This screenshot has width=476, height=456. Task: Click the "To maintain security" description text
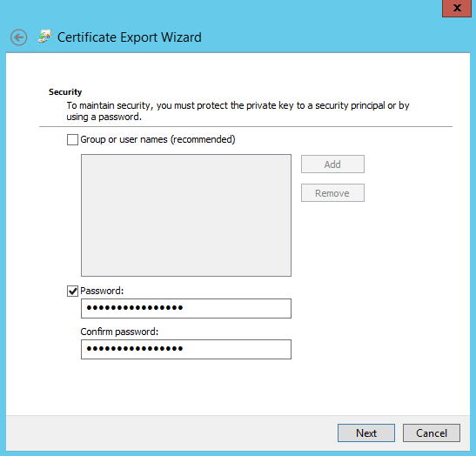(238, 111)
